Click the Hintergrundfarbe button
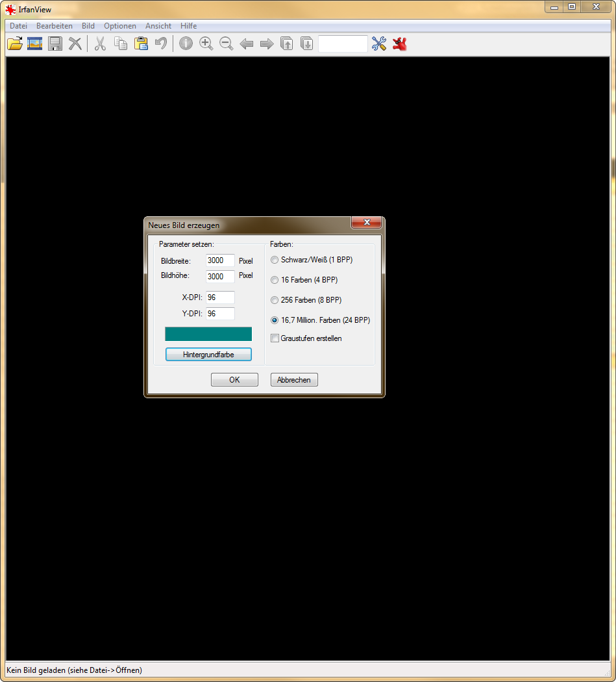 (x=208, y=355)
